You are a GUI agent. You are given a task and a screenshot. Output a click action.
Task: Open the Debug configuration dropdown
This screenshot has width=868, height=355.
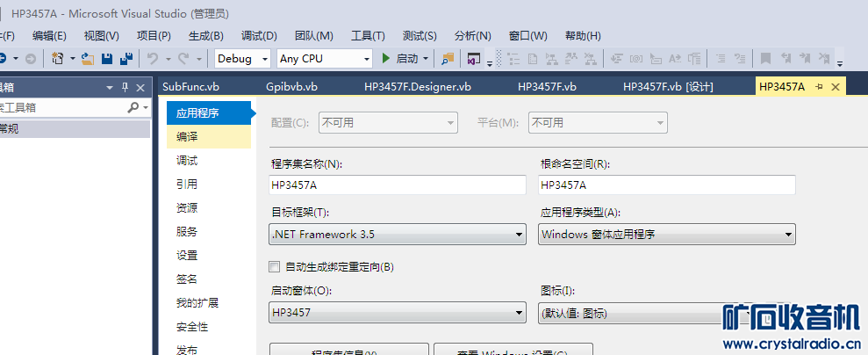(242, 58)
